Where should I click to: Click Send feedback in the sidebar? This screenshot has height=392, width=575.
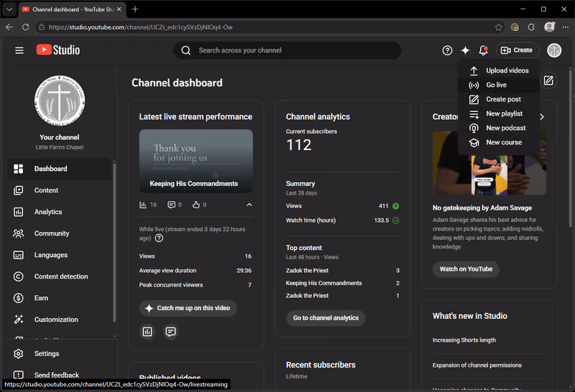(60, 375)
